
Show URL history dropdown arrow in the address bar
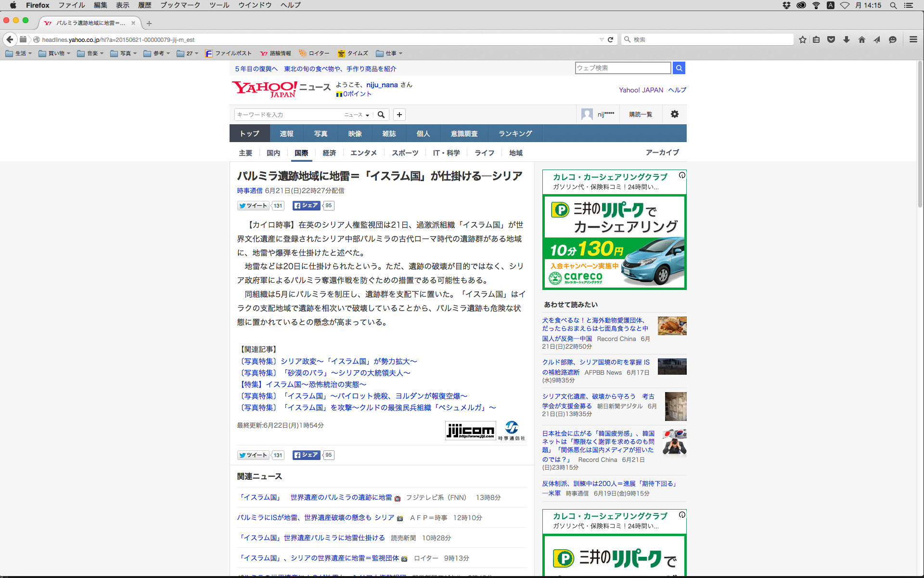601,39
